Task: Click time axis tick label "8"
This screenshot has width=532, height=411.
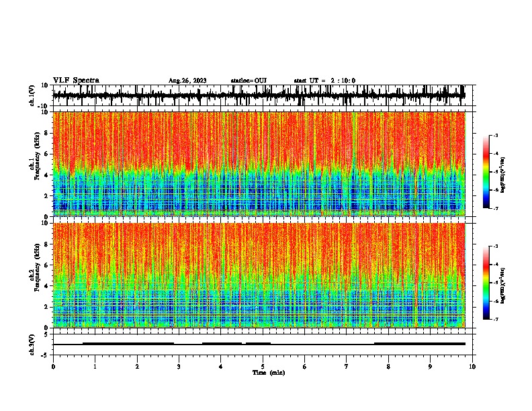Action: [388, 367]
